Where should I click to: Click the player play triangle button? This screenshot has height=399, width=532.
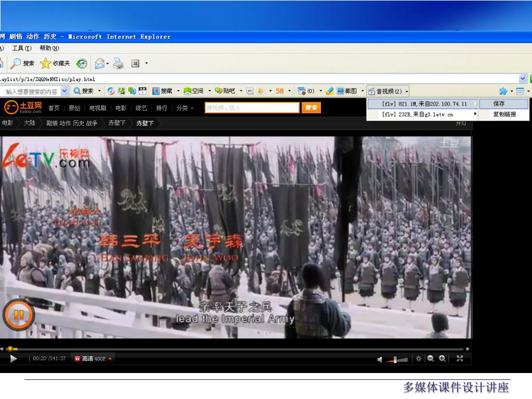[13, 358]
